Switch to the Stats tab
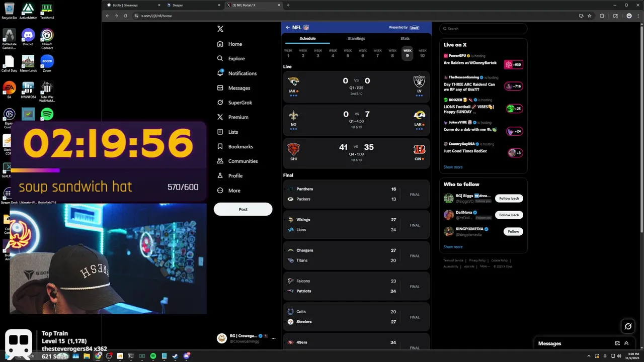Image resolution: width=644 pixels, height=362 pixels. click(405, 39)
